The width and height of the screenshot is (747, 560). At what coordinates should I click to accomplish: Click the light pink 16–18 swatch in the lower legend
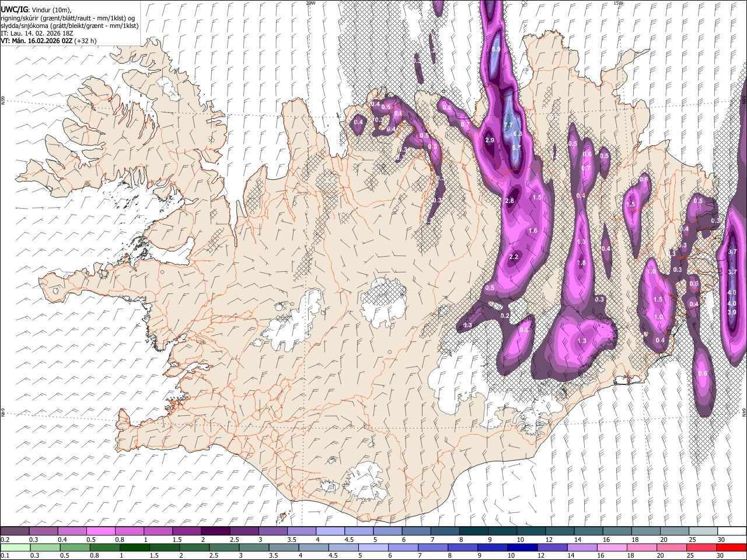(x=612, y=547)
